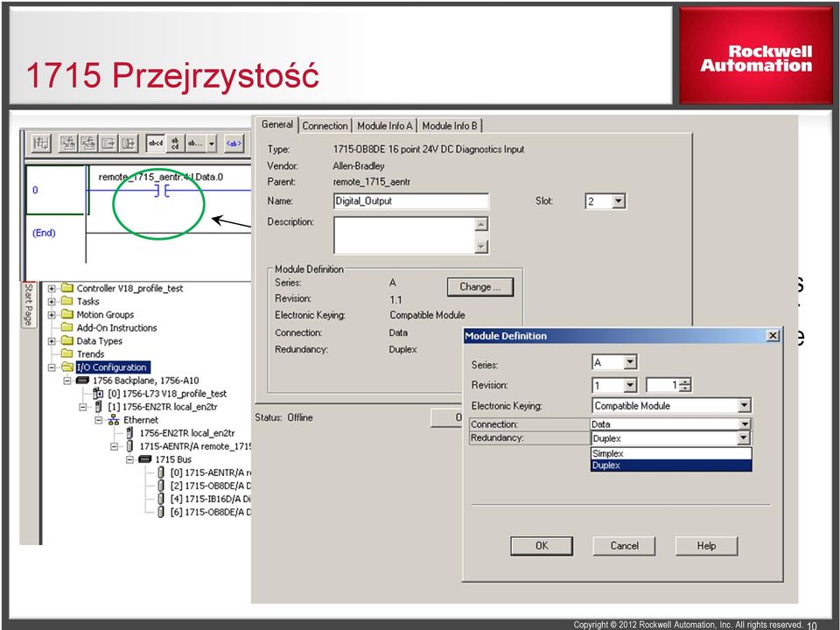Select the contact instruction on rung 0

[x=162, y=190]
